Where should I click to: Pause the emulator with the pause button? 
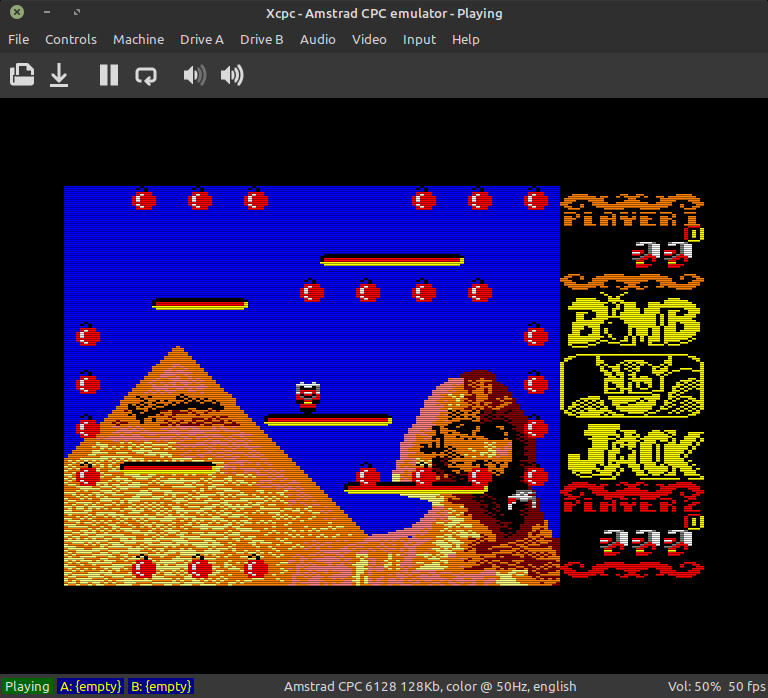coord(109,75)
